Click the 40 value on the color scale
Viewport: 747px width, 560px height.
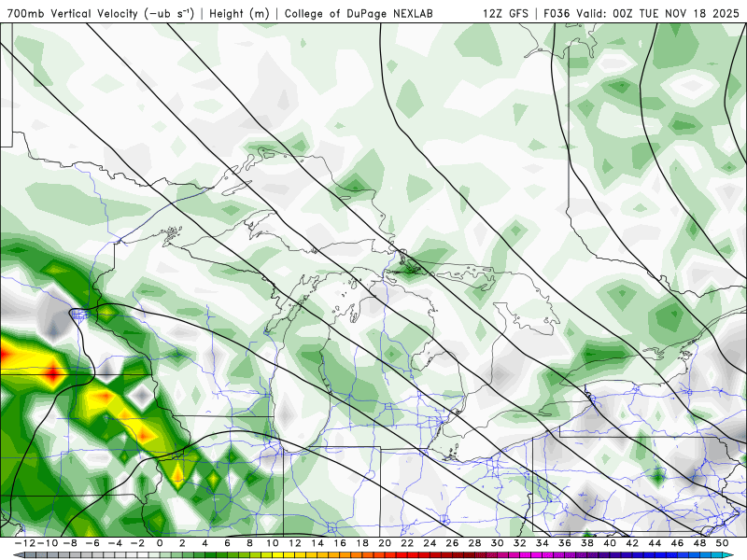610,543
